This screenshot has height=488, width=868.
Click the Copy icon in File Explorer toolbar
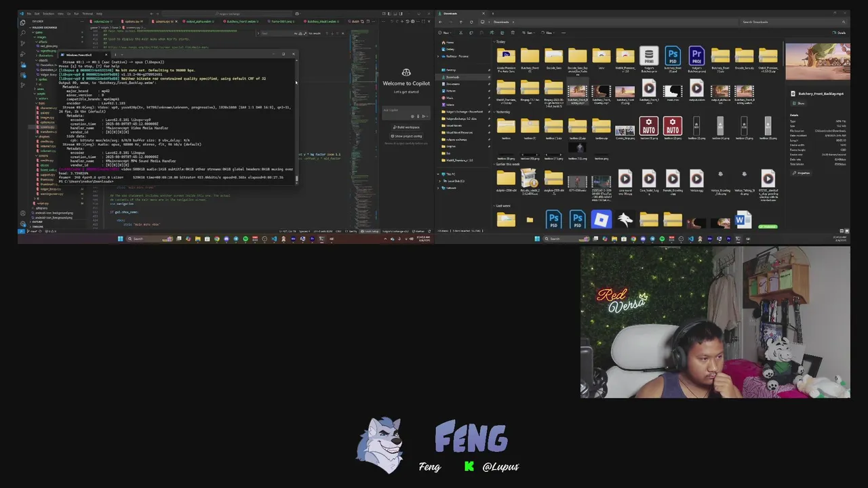click(x=471, y=33)
